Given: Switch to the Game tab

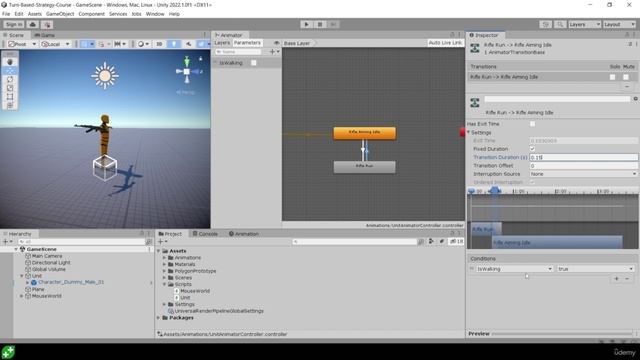Looking at the screenshot, I should pyautogui.click(x=45, y=35).
